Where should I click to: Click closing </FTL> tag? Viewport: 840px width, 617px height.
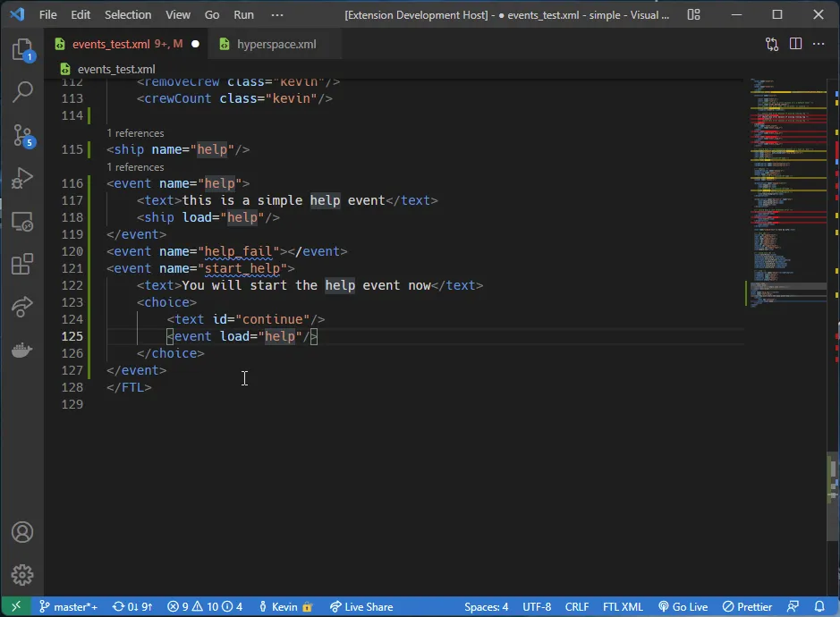[x=129, y=387]
